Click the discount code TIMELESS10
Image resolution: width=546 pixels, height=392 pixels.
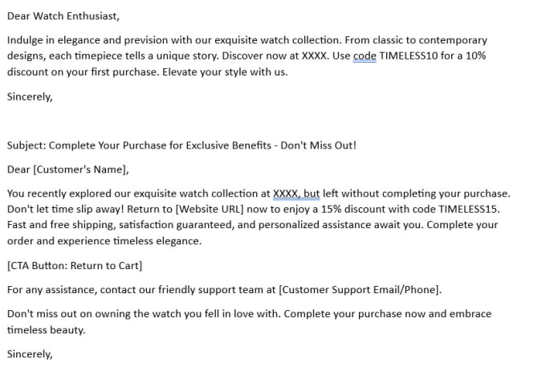pos(408,55)
